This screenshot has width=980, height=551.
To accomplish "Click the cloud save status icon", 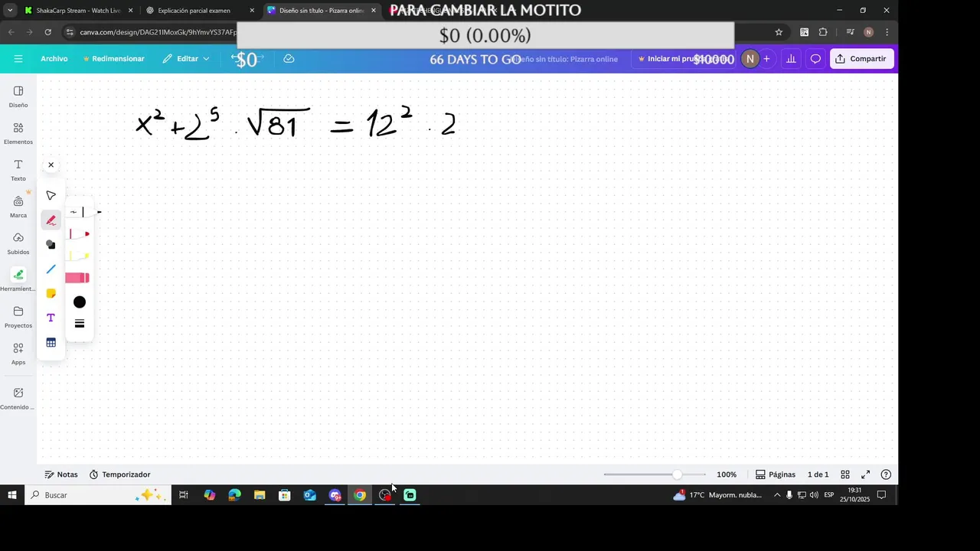I will tap(289, 59).
